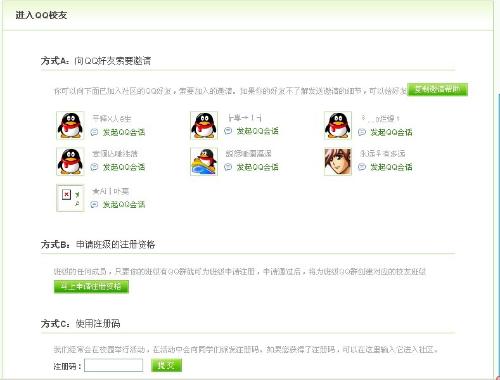Click the 方式B：申请班级的注册资格 heading
The image size is (500, 380).
coord(98,244)
